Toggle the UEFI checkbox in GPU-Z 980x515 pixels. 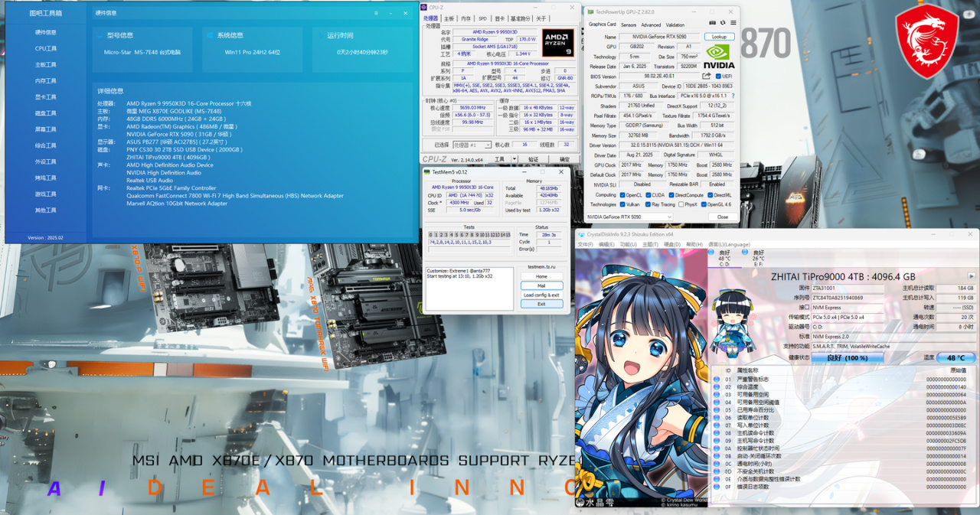pyautogui.click(x=717, y=77)
